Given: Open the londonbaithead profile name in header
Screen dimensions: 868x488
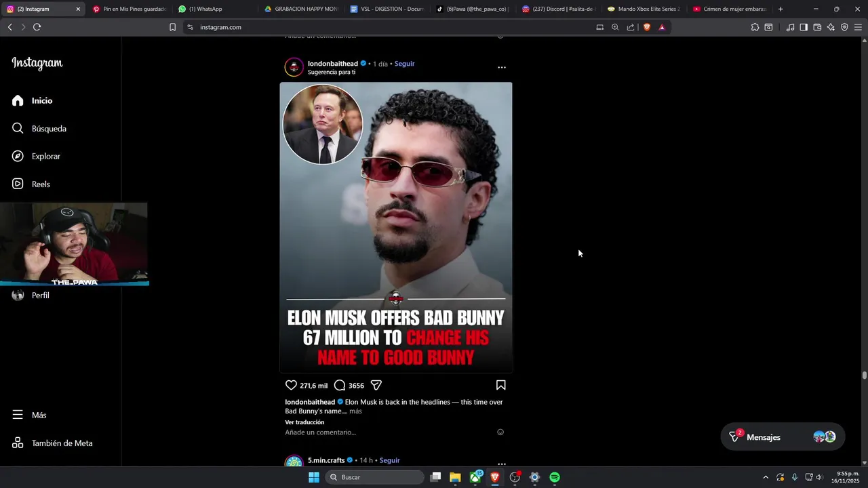Looking at the screenshot, I should [332, 64].
